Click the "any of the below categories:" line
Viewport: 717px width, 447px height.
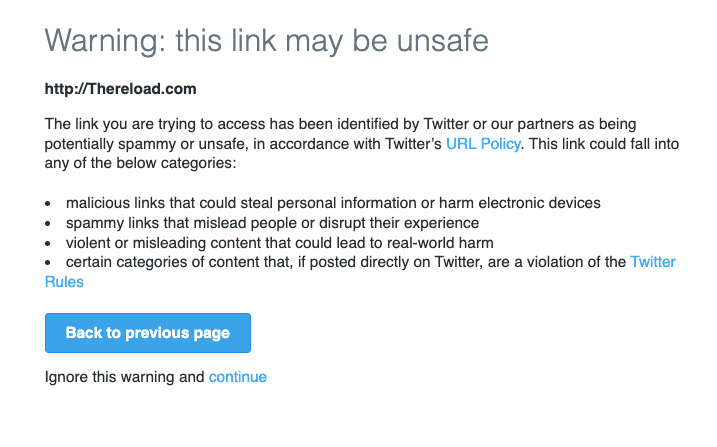click(x=140, y=163)
